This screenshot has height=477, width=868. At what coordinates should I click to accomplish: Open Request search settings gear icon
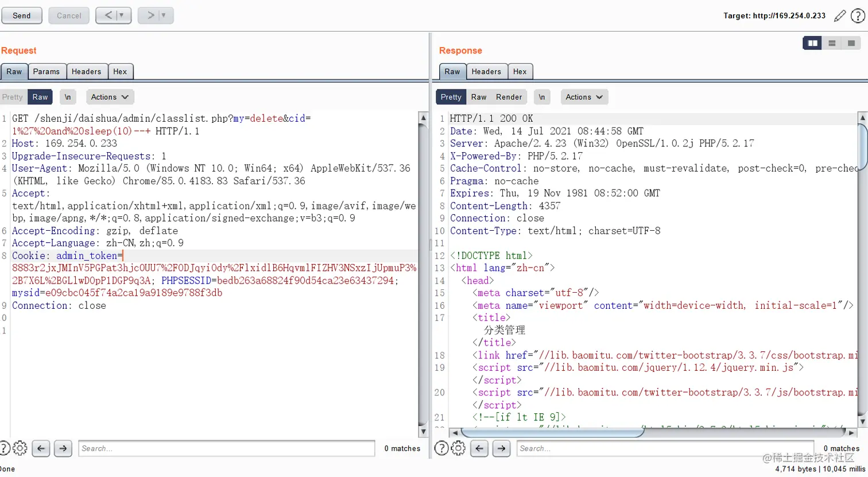(20, 448)
